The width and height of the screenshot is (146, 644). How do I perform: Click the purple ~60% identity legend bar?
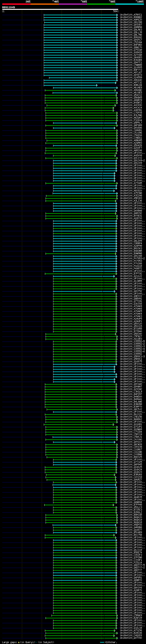pos(73,4)
